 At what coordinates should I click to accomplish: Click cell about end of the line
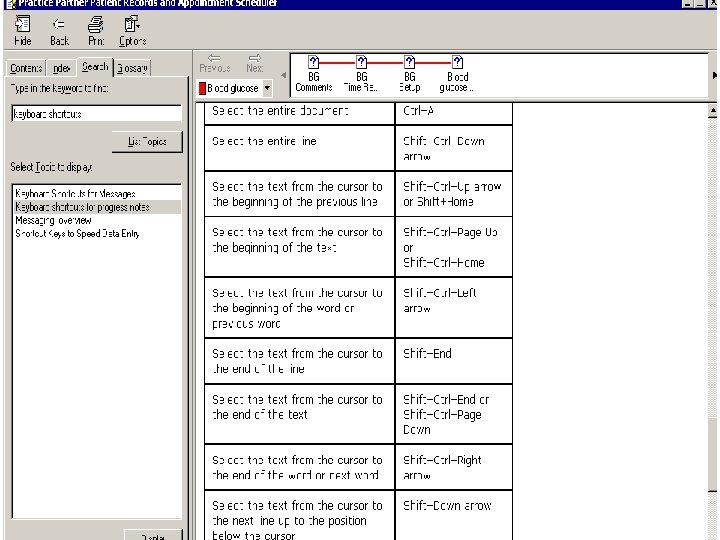[299, 361]
